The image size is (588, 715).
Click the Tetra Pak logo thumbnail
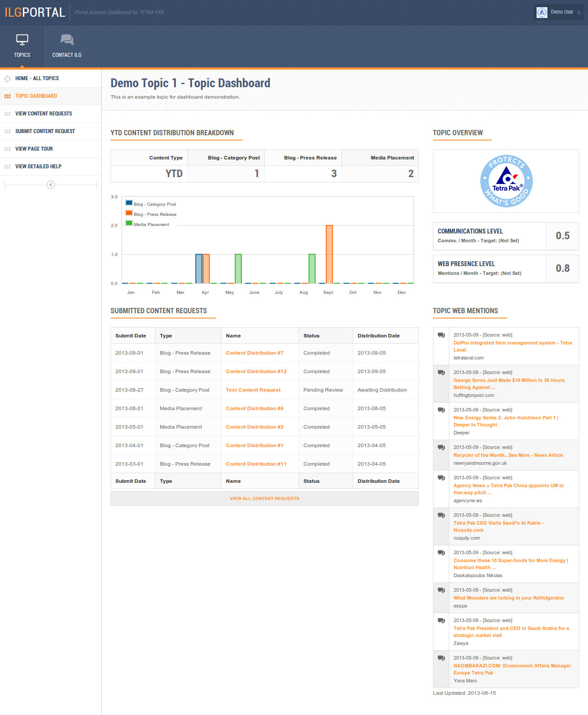[506, 181]
